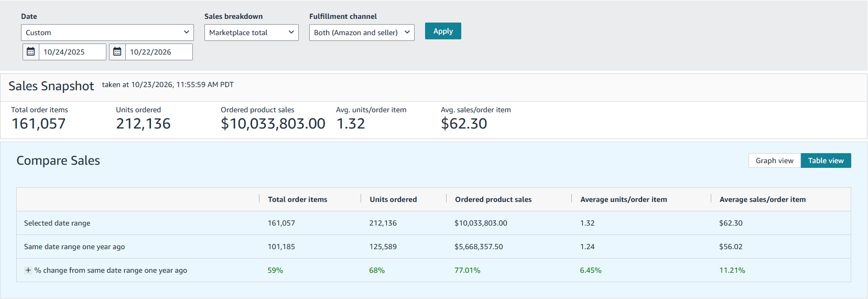Click table cell 1.24

click(x=587, y=247)
